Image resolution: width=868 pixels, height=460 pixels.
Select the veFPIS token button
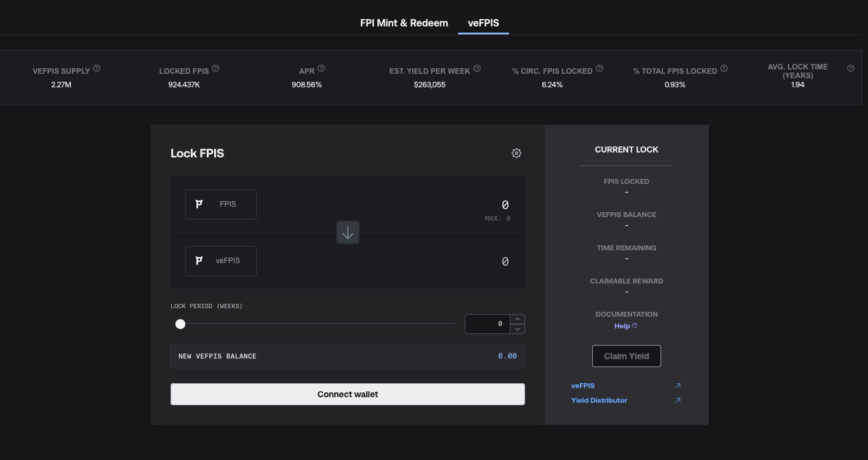click(221, 261)
